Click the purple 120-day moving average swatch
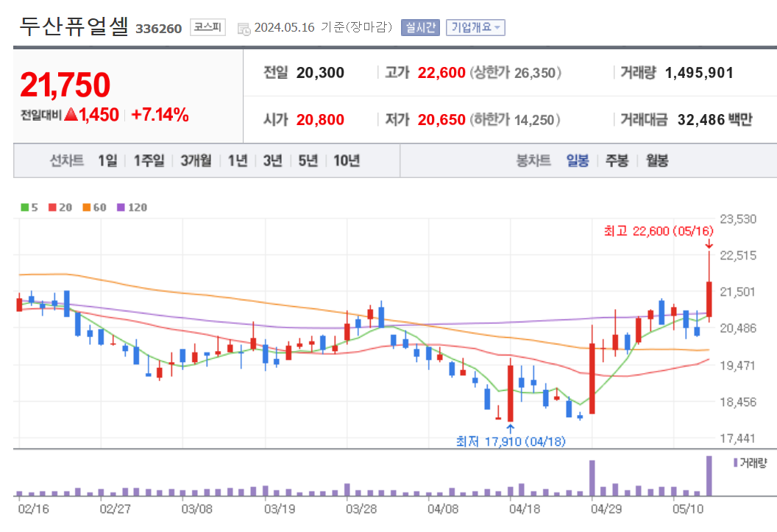Image resolution: width=777 pixels, height=532 pixels. click(121, 207)
